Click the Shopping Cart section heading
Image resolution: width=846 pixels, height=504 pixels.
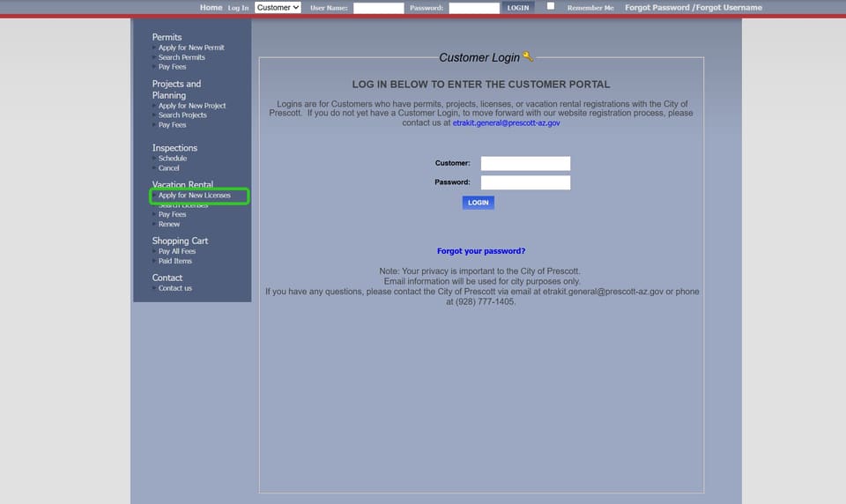[180, 241]
